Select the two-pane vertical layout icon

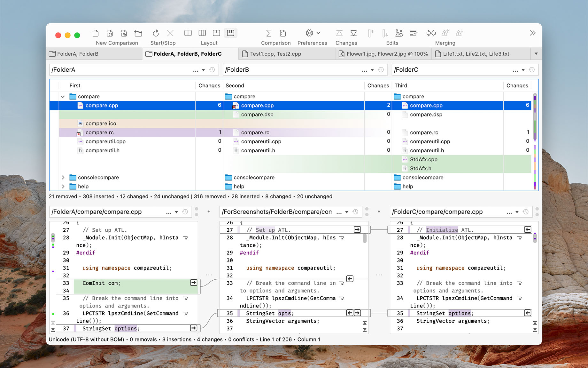coord(188,33)
